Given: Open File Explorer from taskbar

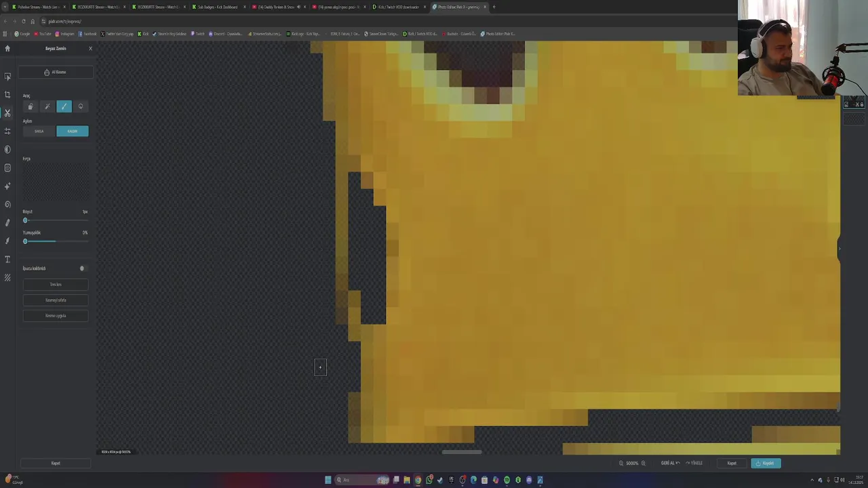Looking at the screenshot, I should 407,480.
